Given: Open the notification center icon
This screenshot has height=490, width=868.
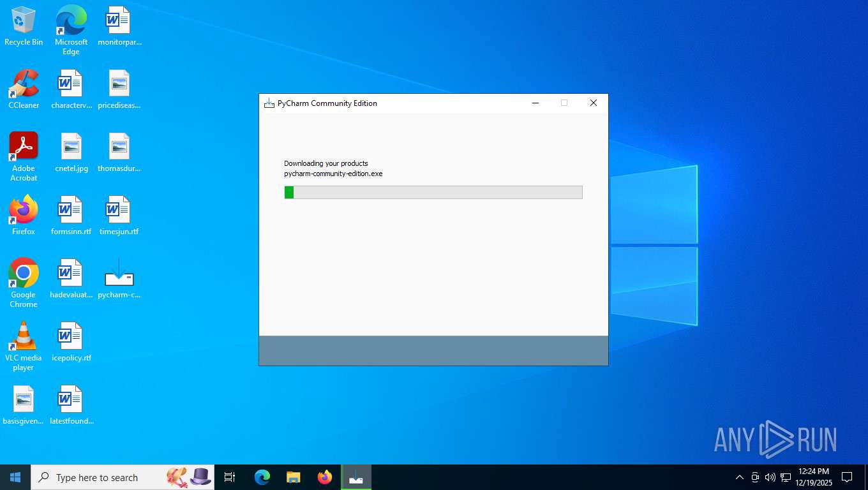Looking at the screenshot, I should pyautogui.click(x=847, y=477).
